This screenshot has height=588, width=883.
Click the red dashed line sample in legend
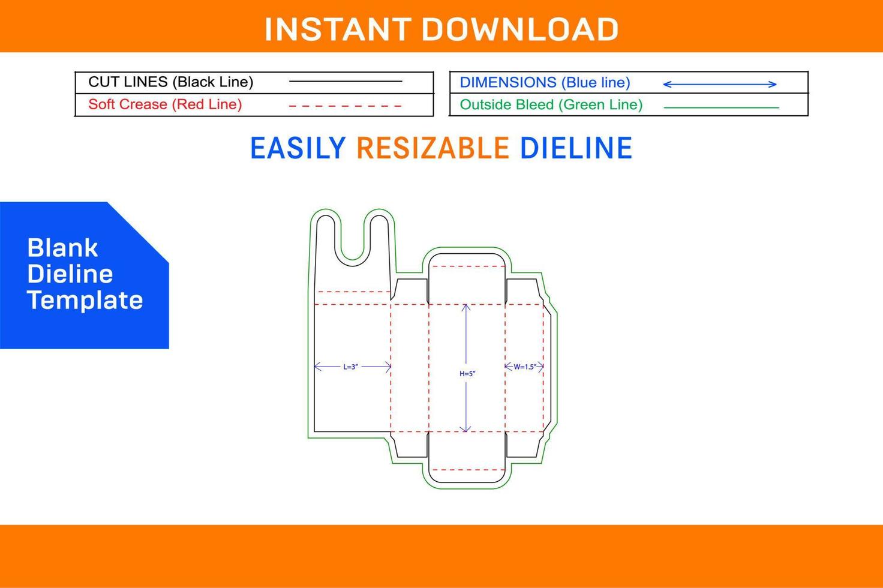(345, 106)
